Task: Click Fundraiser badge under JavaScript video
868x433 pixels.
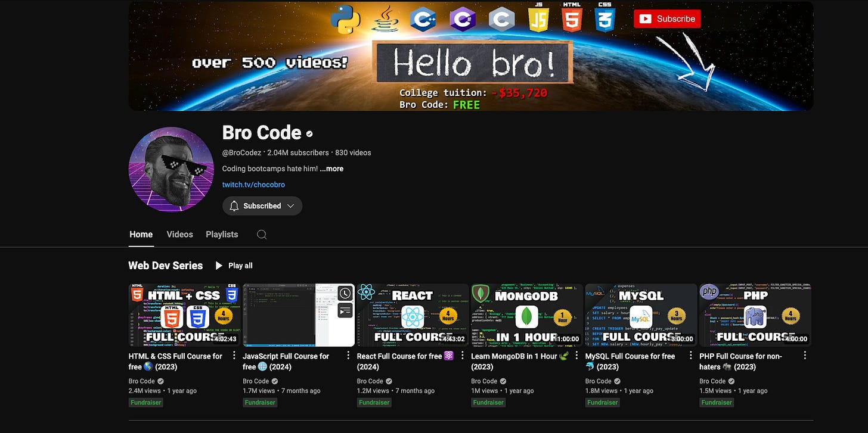Action: coord(260,402)
